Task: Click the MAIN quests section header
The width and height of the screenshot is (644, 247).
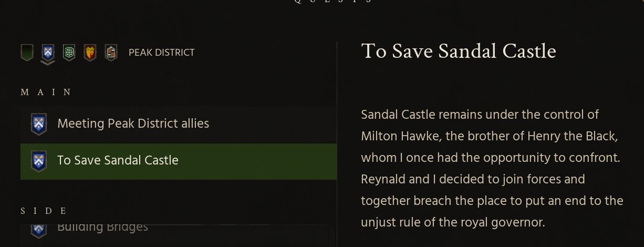Action: (x=46, y=92)
